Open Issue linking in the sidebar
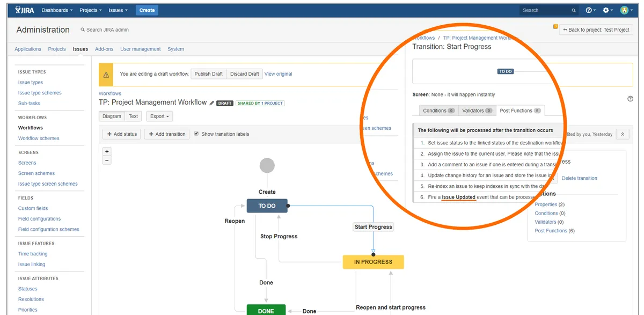This screenshot has width=644, height=315. pos(32,264)
